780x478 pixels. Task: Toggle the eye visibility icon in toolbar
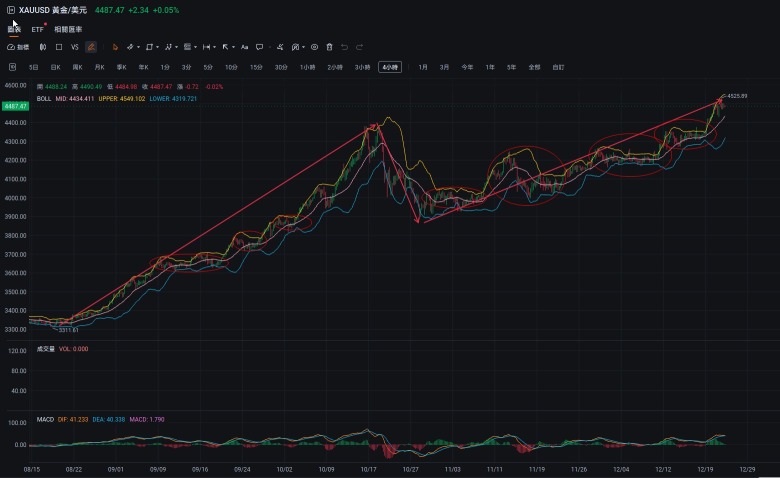point(314,47)
